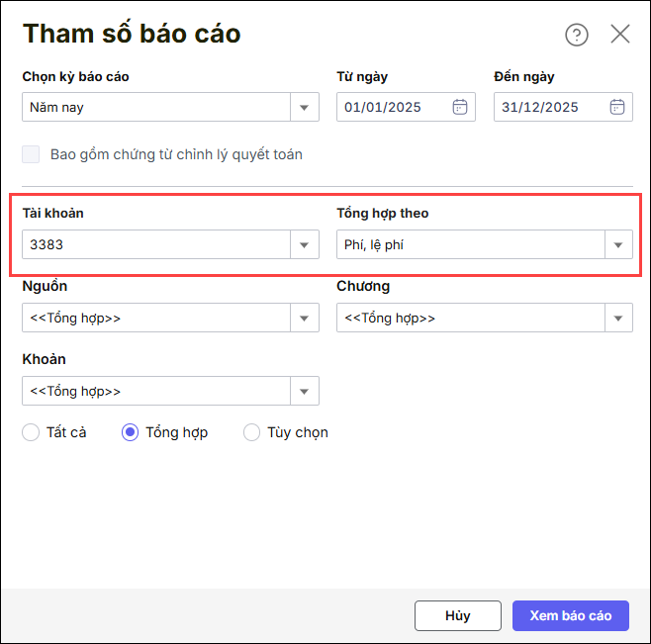Expand the Tổng hợp theo dropdown arrow
The image size is (651, 644).
618,244
